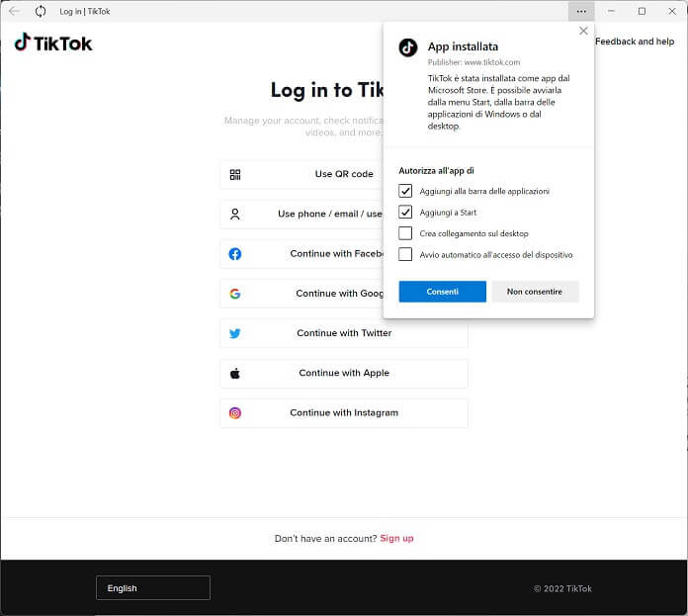This screenshot has width=688, height=616.
Task: Select Continue with Instagram
Action: (344, 413)
